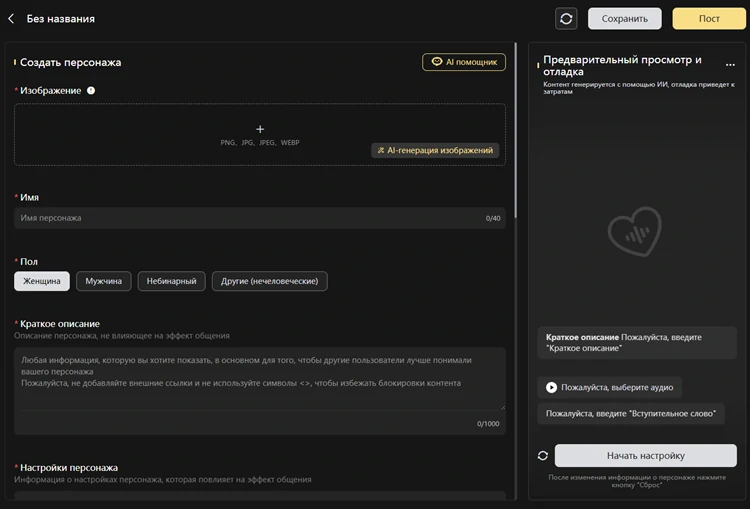Screen dimensions: 750x509
Task: Click the Предварительный просмотр и отладка heading
Action: (622, 66)
